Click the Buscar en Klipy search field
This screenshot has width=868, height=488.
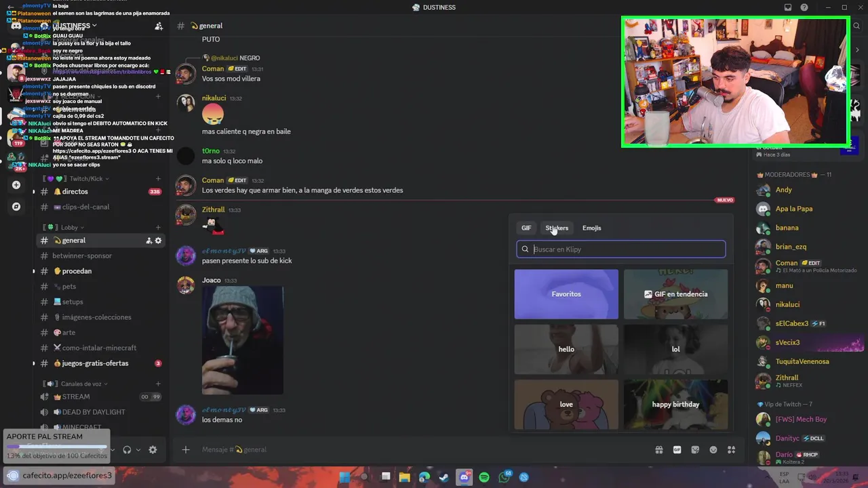tap(620, 249)
